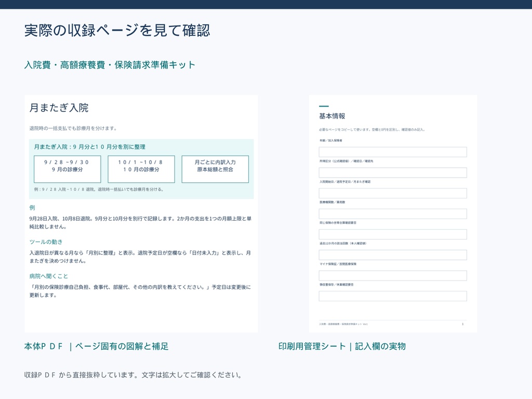Click the input box under 過去12か月の該当回数
The width and height of the screenshot is (532, 399).
[393, 255]
